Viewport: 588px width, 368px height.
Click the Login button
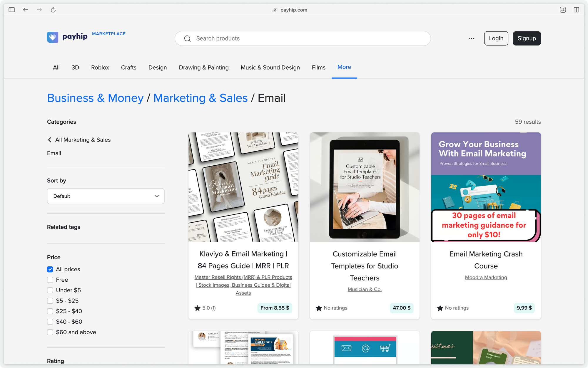tap(496, 38)
